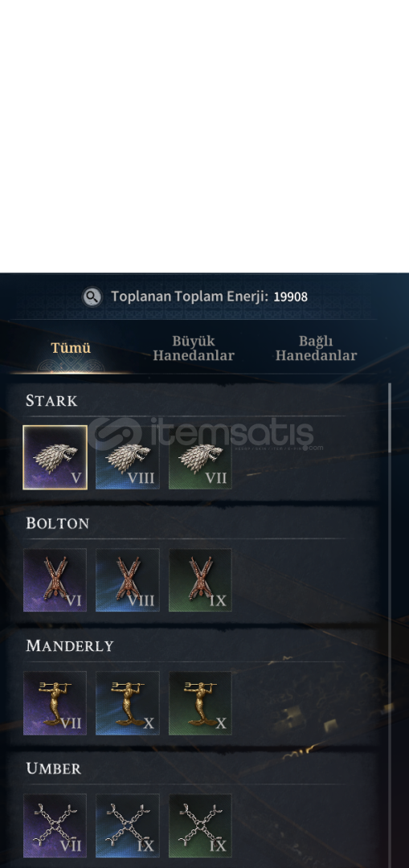Select the blue Manderly merman X icon

(x=127, y=703)
